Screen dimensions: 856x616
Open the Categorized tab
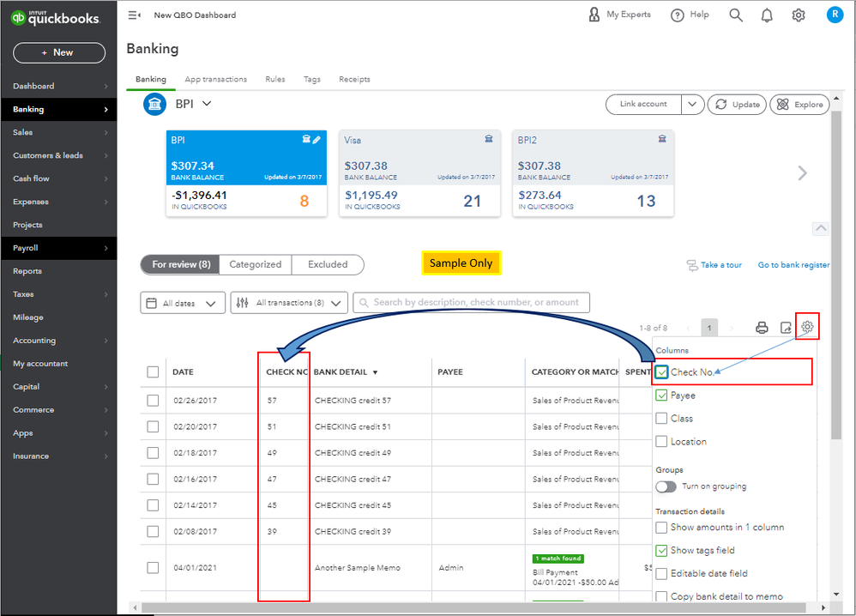(256, 264)
